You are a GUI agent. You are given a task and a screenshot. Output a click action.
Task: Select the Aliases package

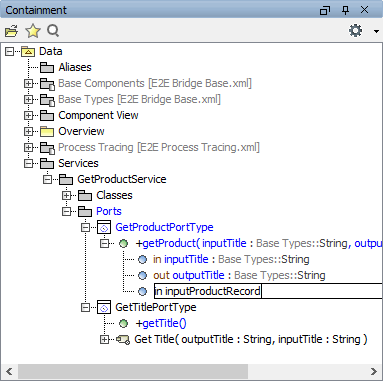(x=75, y=67)
